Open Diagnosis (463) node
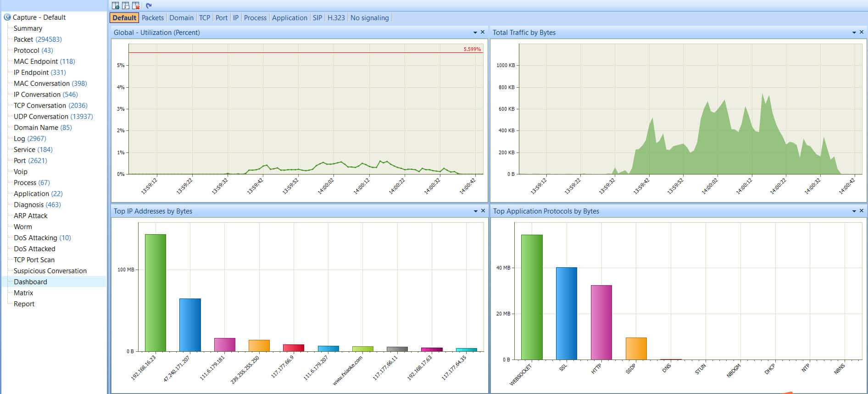Viewport: 868px width, 394px height. point(37,205)
